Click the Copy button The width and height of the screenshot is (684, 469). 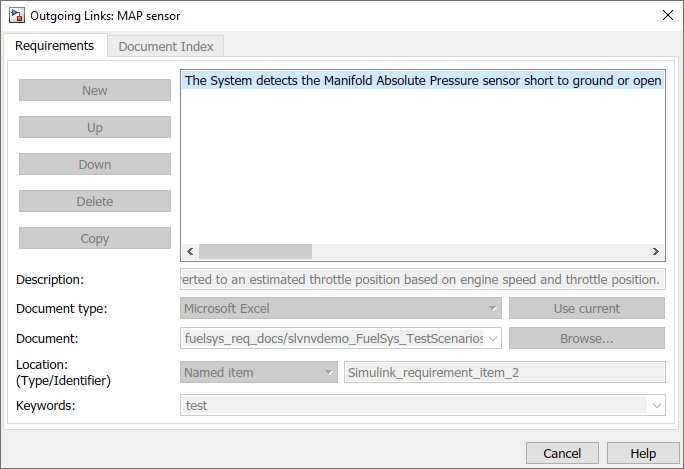pos(95,238)
